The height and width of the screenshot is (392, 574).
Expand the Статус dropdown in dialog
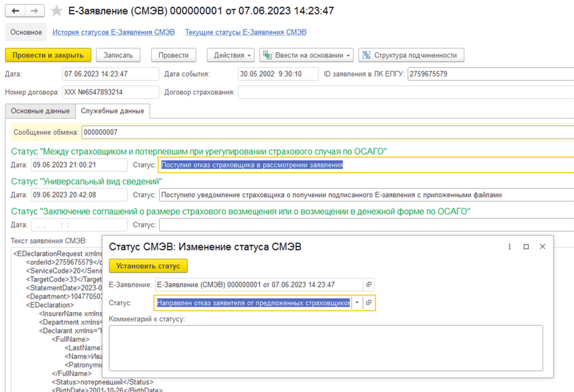pos(357,303)
